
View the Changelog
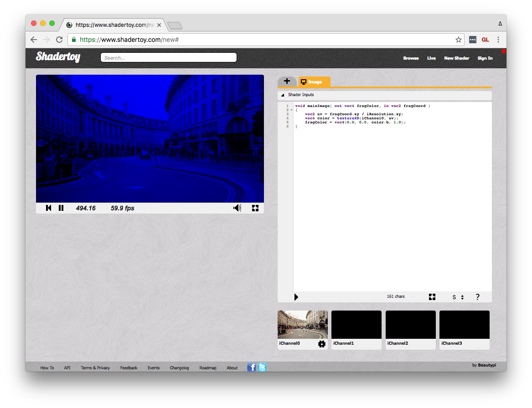click(x=179, y=367)
